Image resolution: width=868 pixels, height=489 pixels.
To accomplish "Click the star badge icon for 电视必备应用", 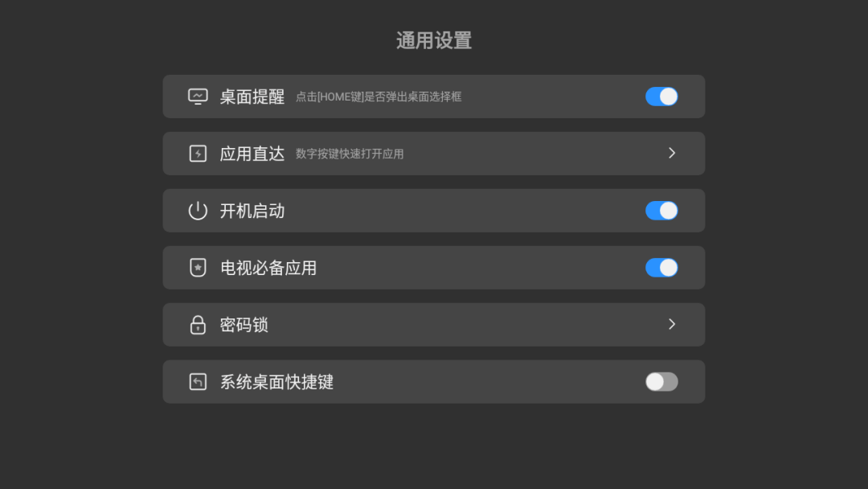I will click(198, 268).
